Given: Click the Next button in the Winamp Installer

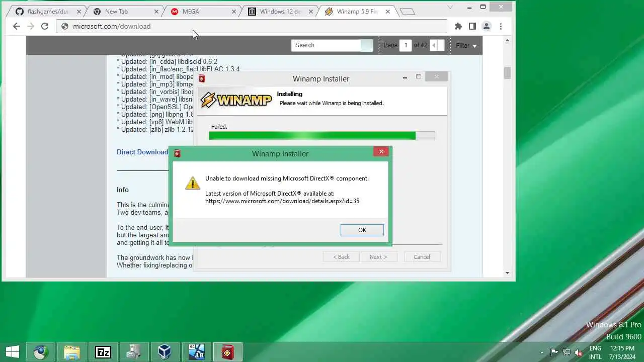Looking at the screenshot, I should [x=378, y=257].
